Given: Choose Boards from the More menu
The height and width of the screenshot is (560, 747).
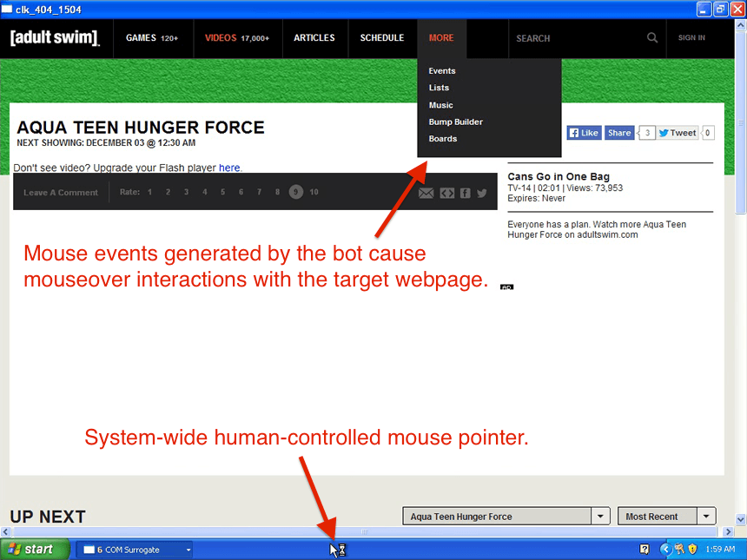Looking at the screenshot, I should pyautogui.click(x=443, y=139).
